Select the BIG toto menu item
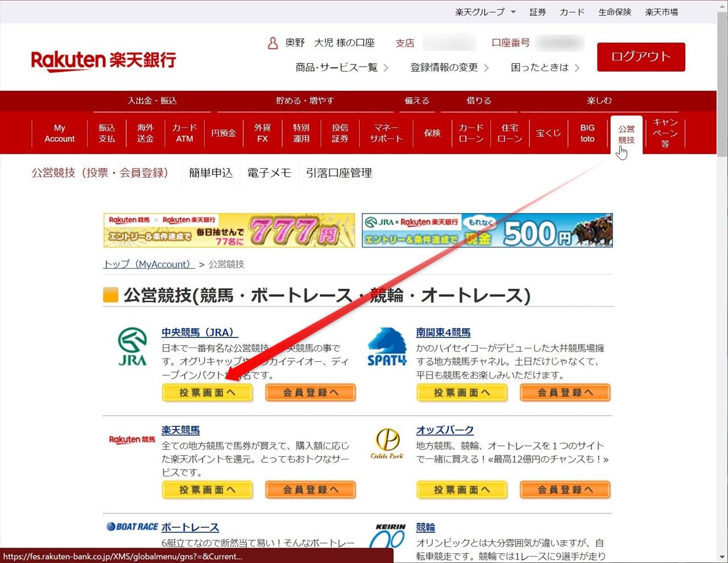 [588, 133]
